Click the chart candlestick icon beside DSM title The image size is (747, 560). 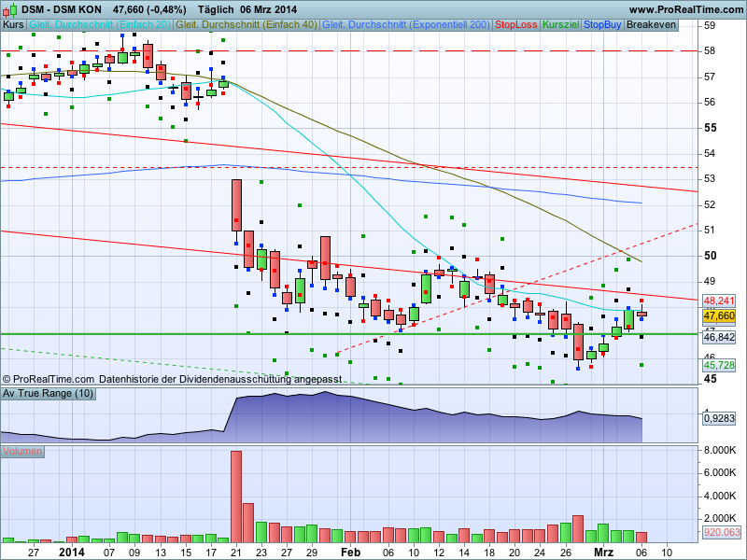point(10,8)
